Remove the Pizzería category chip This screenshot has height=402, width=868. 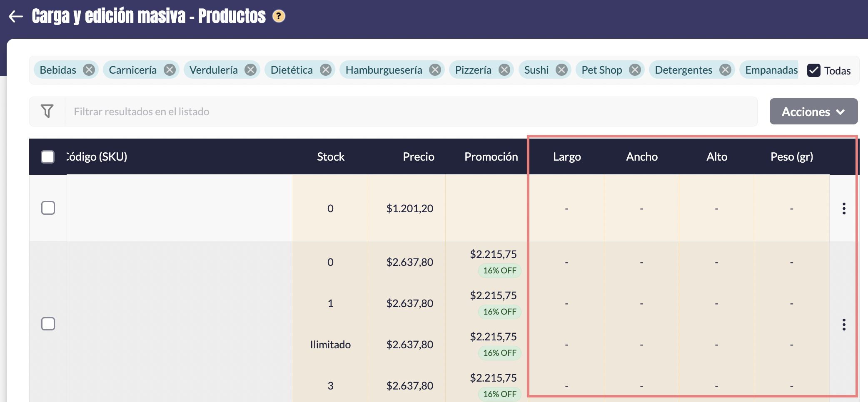504,70
